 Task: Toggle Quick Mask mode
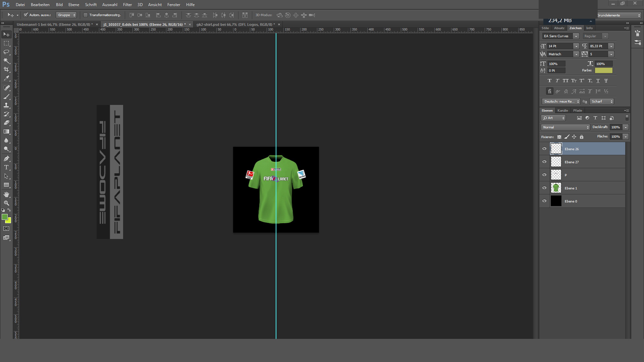click(6, 229)
